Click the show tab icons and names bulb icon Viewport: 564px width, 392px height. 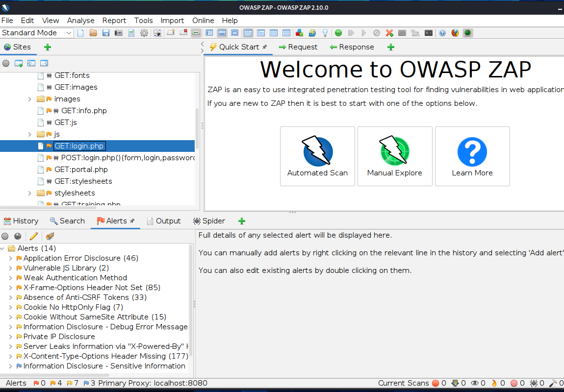coord(171,33)
